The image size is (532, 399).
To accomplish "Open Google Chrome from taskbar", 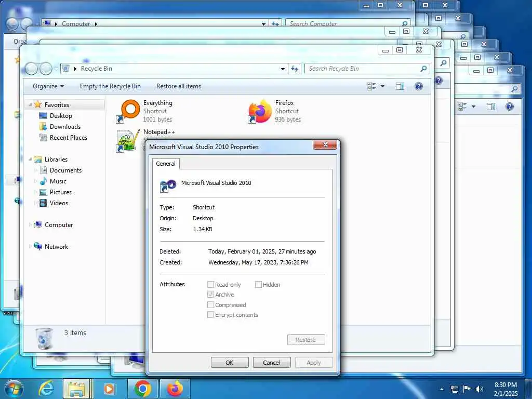I will (142, 389).
